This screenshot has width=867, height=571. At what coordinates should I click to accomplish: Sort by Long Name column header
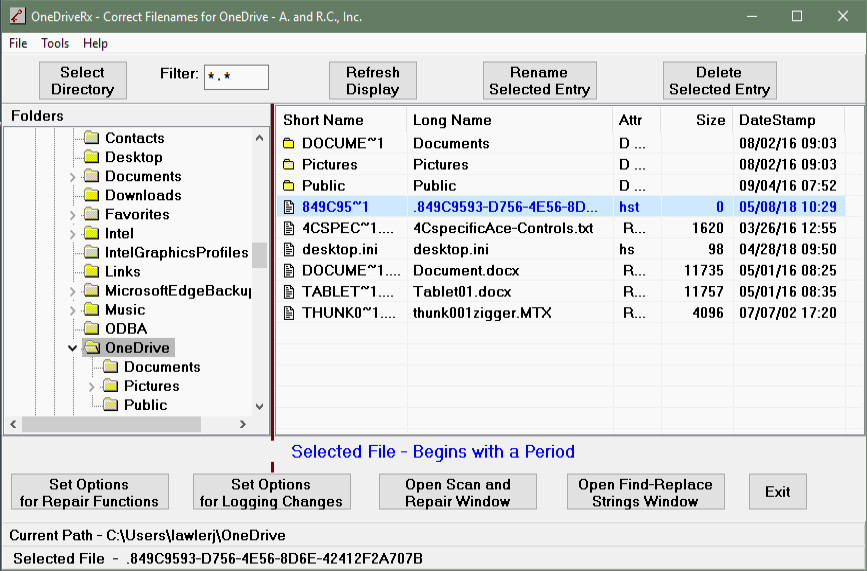510,120
